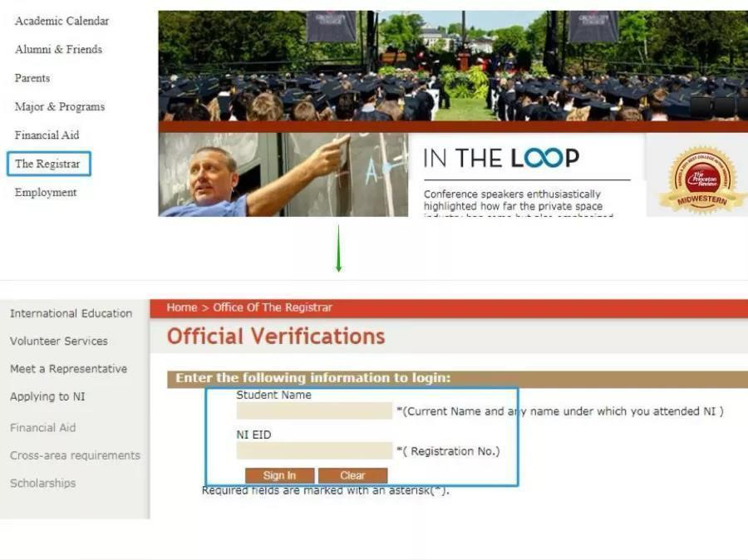
Task: Open upper sidebar Financial Aid link
Action: (x=47, y=135)
